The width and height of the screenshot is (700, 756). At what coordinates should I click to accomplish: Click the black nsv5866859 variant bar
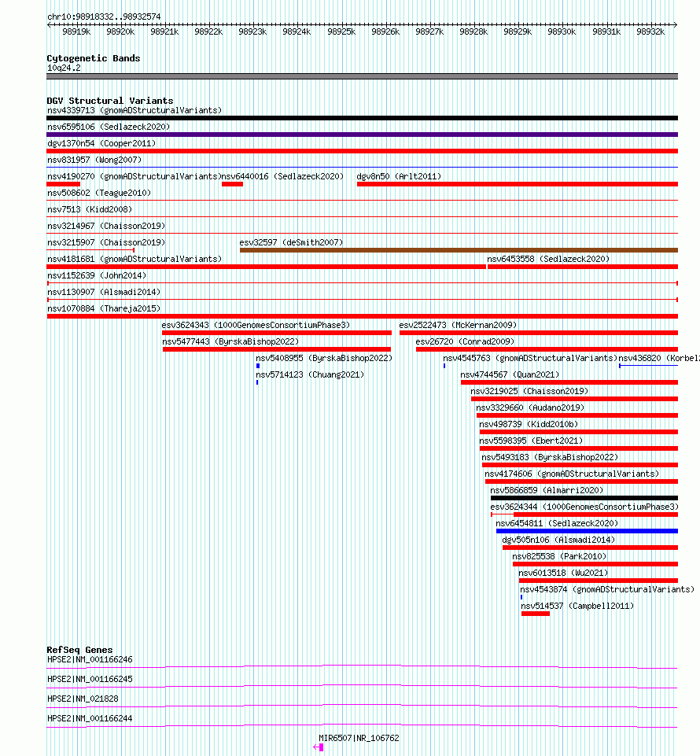(584, 498)
